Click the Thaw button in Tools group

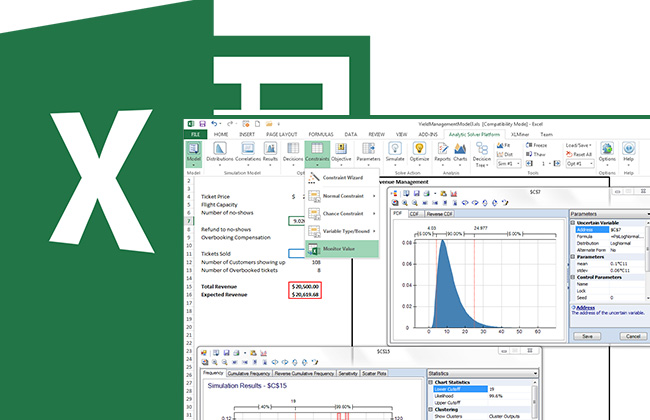point(536,154)
